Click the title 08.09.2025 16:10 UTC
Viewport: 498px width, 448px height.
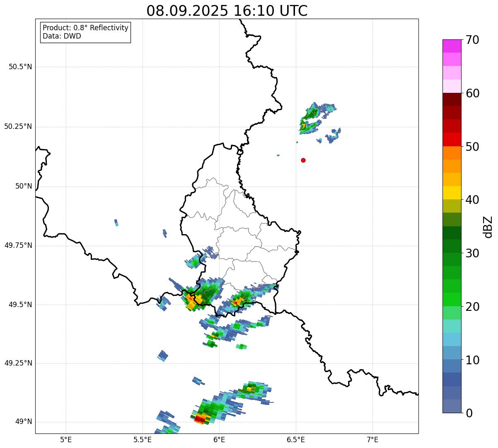[x=227, y=11]
